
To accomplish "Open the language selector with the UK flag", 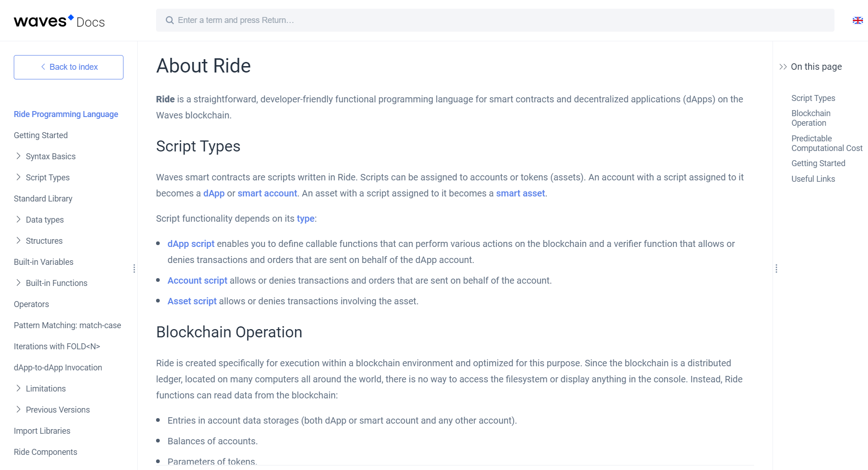I will pyautogui.click(x=857, y=20).
